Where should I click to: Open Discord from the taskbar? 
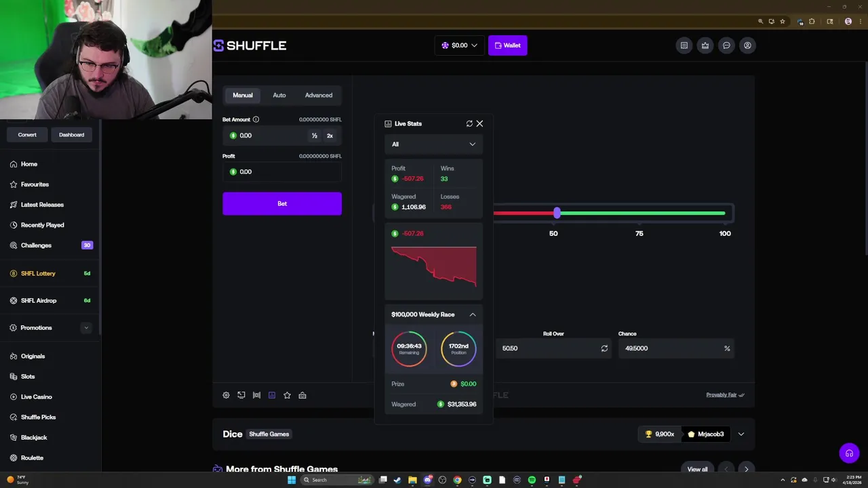pyautogui.click(x=427, y=480)
